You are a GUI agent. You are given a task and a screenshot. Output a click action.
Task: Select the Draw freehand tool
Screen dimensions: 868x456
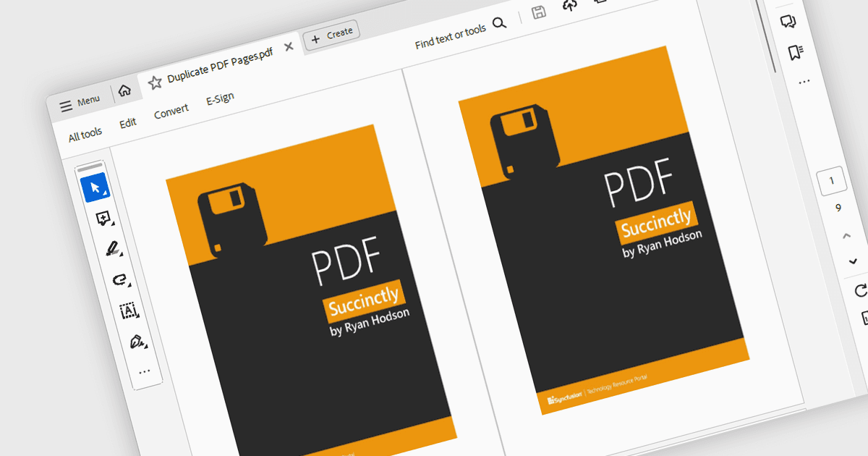(x=120, y=279)
